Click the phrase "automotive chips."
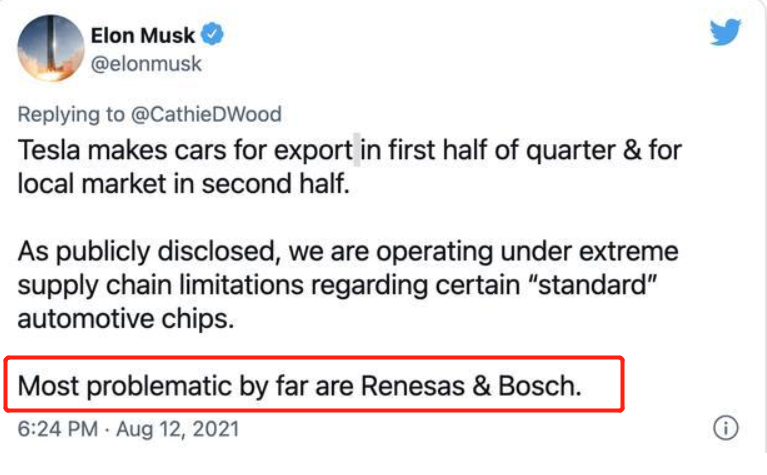The image size is (767, 475). coord(126,319)
